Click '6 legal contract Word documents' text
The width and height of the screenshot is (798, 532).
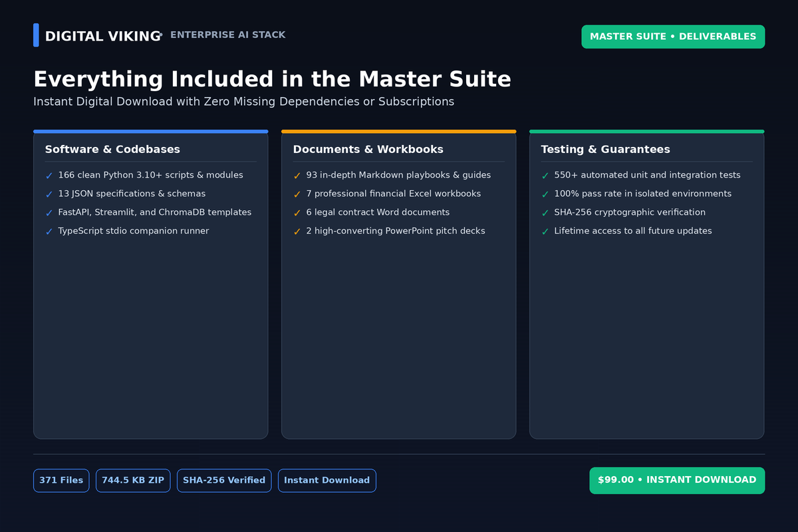[x=378, y=212]
